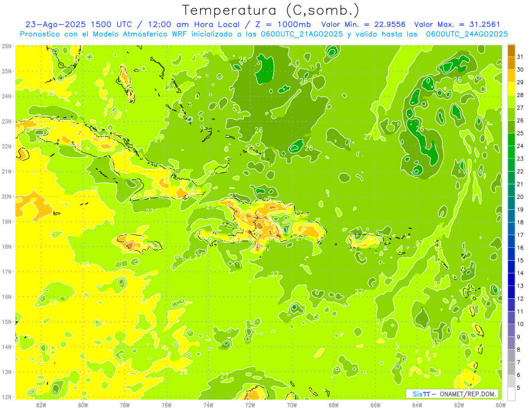Viewport: 532px width, 411px height.
Task: Click the "70W" longitude axis label
Action: pos(292,405)
